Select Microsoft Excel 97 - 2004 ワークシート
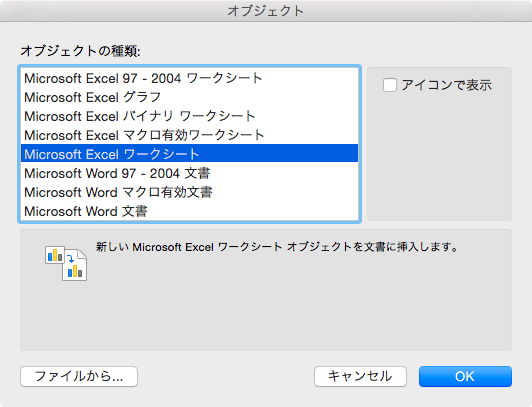This screenshot has width=532, height=407. 189,78
